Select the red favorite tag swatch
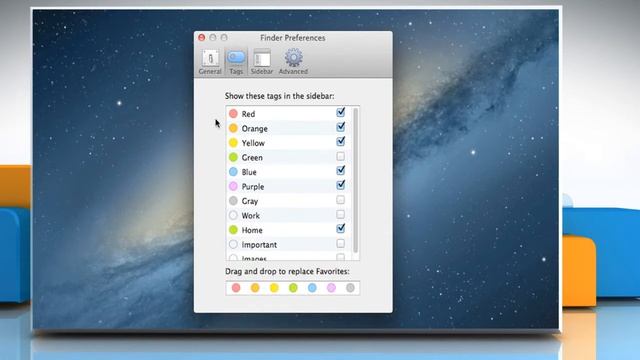640x360 pixels. [236, 288]
